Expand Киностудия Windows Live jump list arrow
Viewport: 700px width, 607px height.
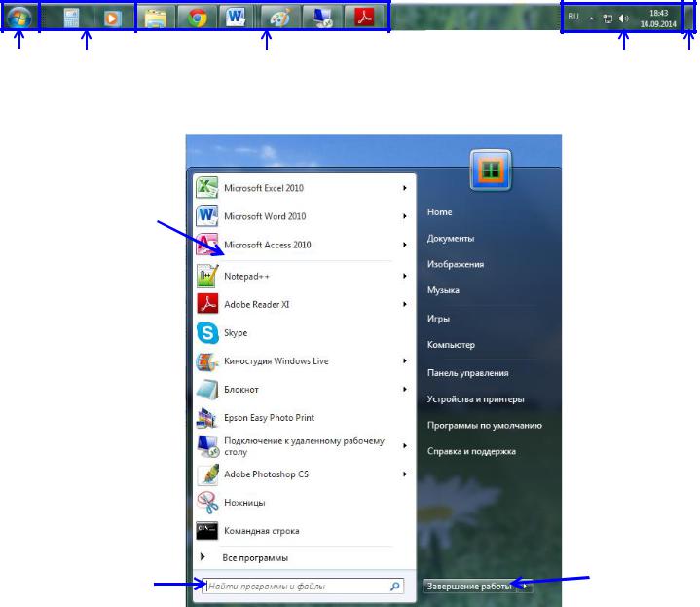click(404, 360)
